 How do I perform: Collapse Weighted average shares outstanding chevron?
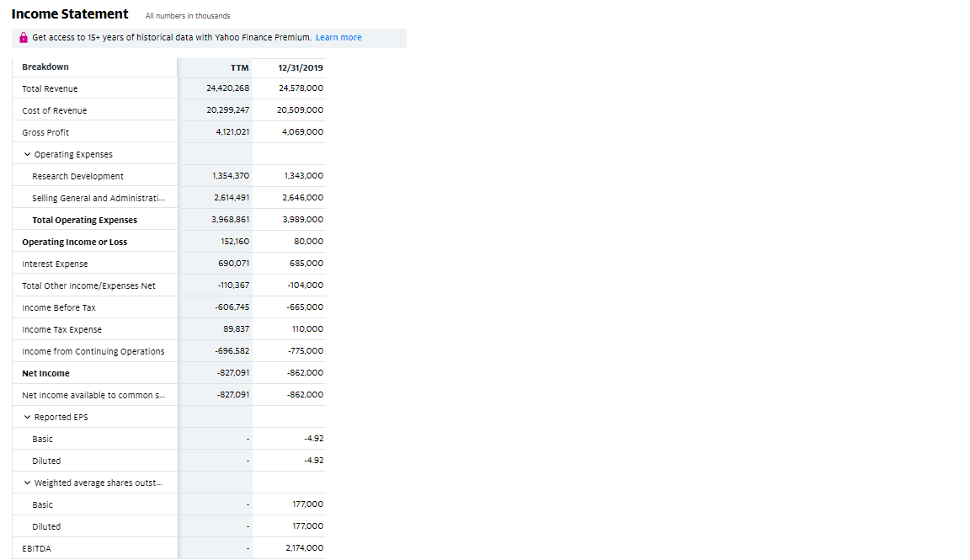click(x=27, y=483)
